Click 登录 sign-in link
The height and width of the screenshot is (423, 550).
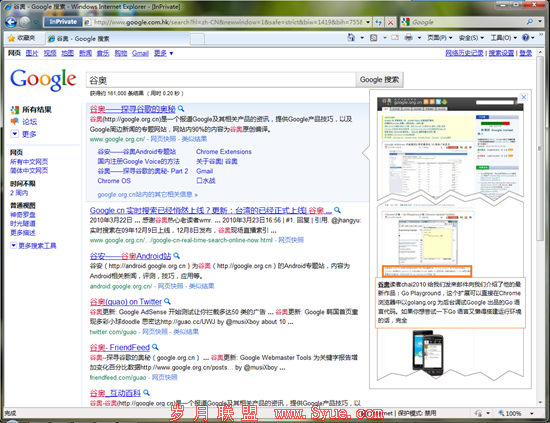tap(525, 53)
